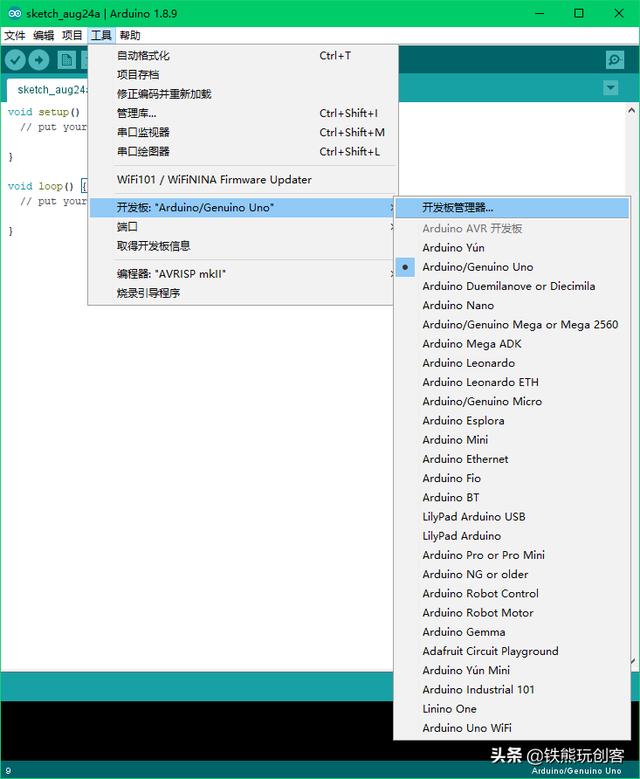Expand the 编程器 AVRISP mkII submenu
Image resolution: width=640 pixels, height=779 pixels.
[243, 274]
